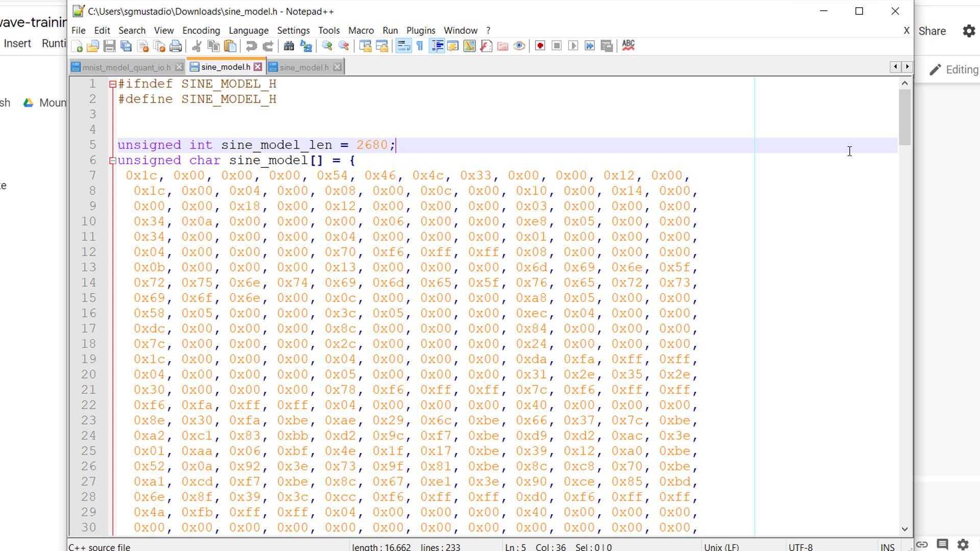Switch to the rightmost sine_model.h tab
Screen dimensions: 980x551
tap(304, 67)
